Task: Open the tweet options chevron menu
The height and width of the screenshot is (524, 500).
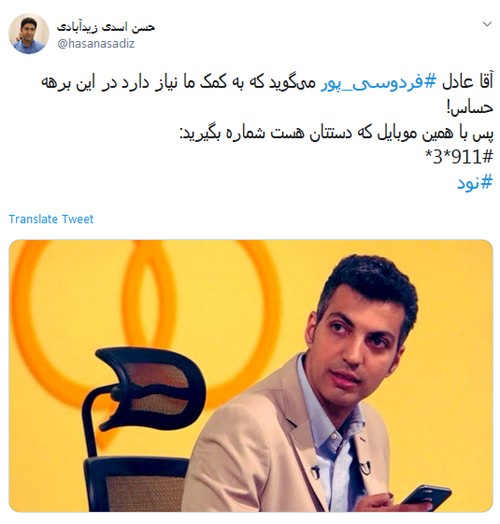Action: pos(487,24)
